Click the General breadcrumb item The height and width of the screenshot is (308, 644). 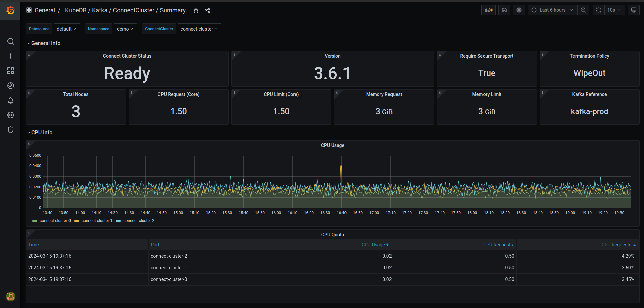pos(45,10)
